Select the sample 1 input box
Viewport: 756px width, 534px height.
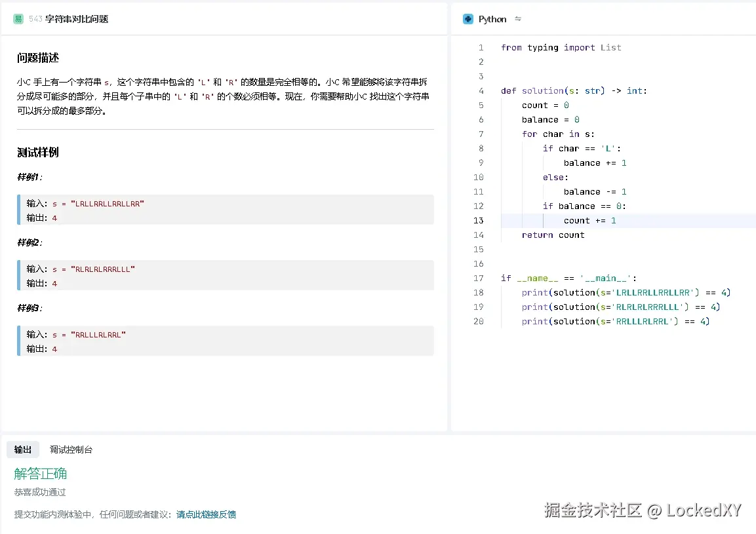point(225,211)
